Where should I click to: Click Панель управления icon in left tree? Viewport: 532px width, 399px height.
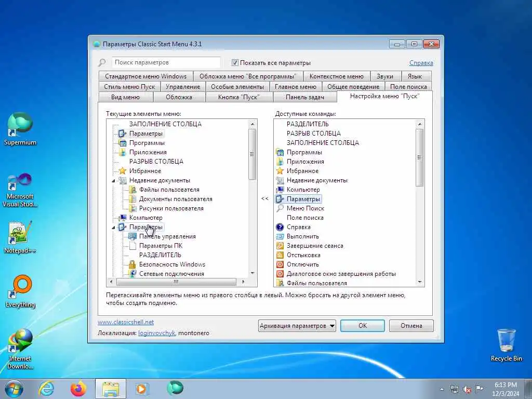132,236
